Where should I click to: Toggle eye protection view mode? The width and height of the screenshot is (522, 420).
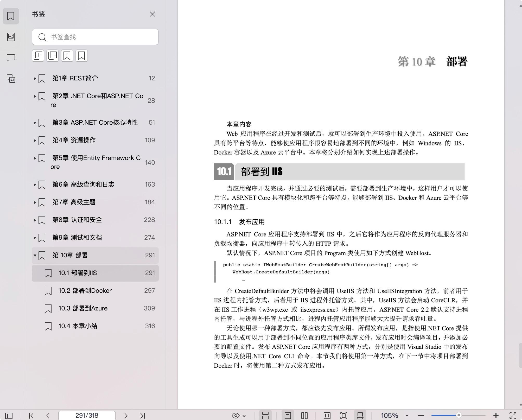point(236,416)
